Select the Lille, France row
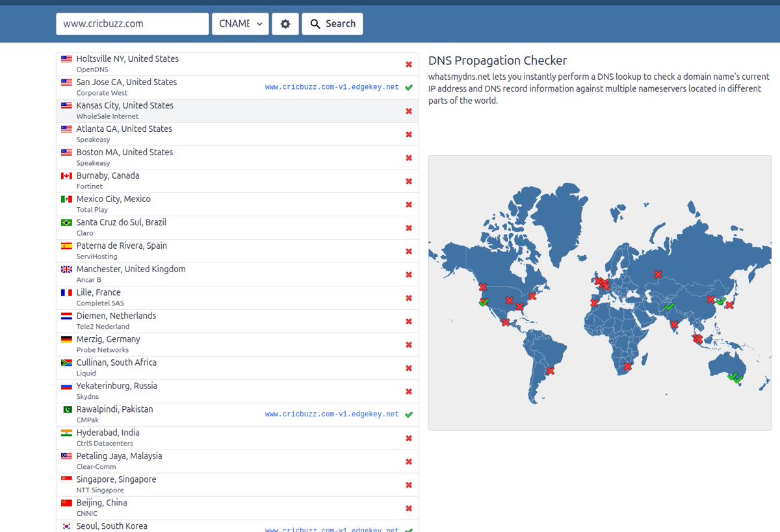The width and height of the screenshot is (780, 532). (x=237, y=298)
